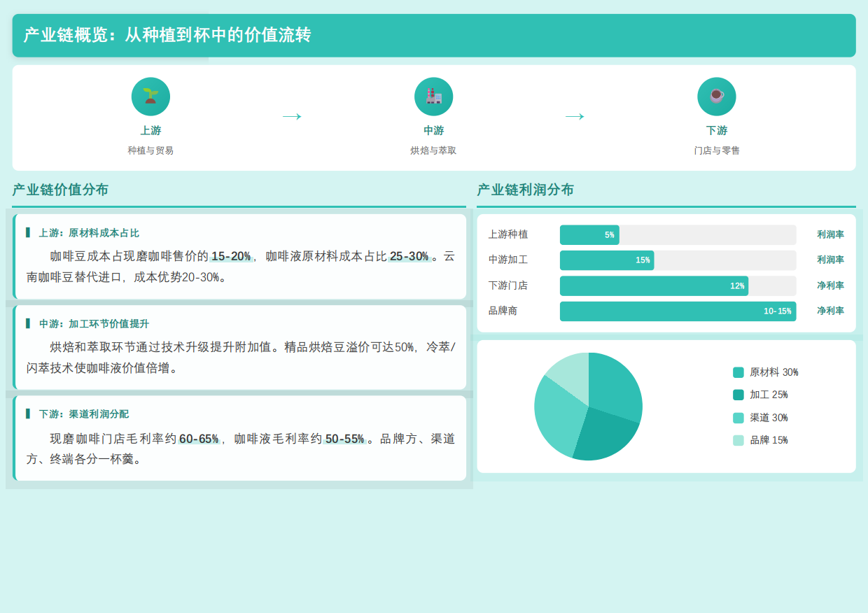Toggle the 利润率 label for 中游加工
Image resolution: width=868 pixels, height=613 pixels.
coord(830,260)
